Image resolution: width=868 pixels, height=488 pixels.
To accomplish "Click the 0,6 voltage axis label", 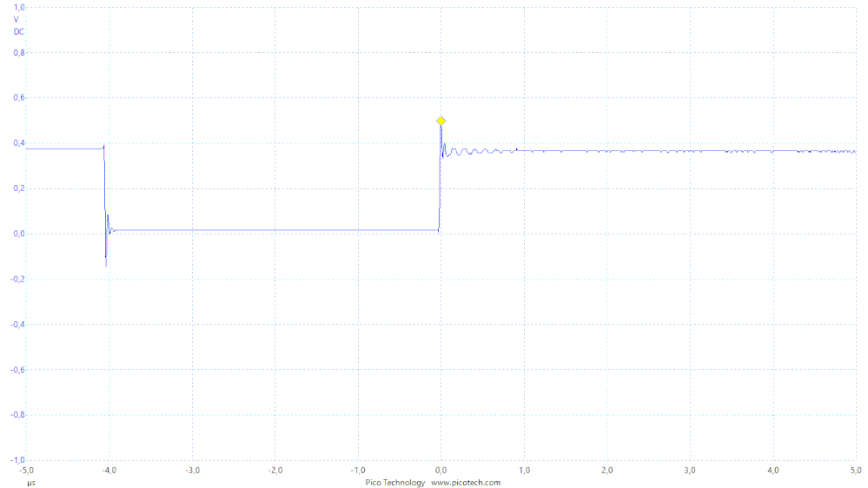I will tap(19, 98).
